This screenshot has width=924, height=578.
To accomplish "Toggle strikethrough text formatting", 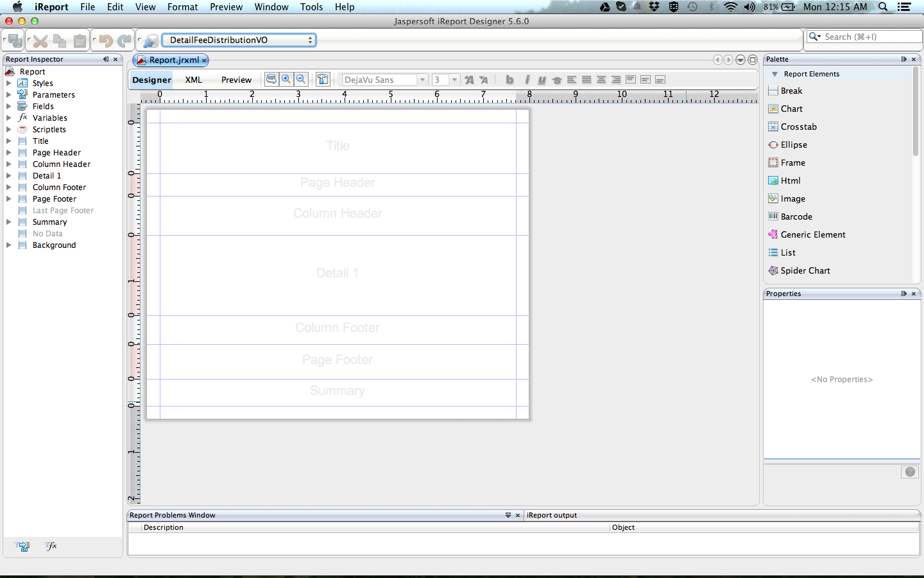I will pos(556,80).
